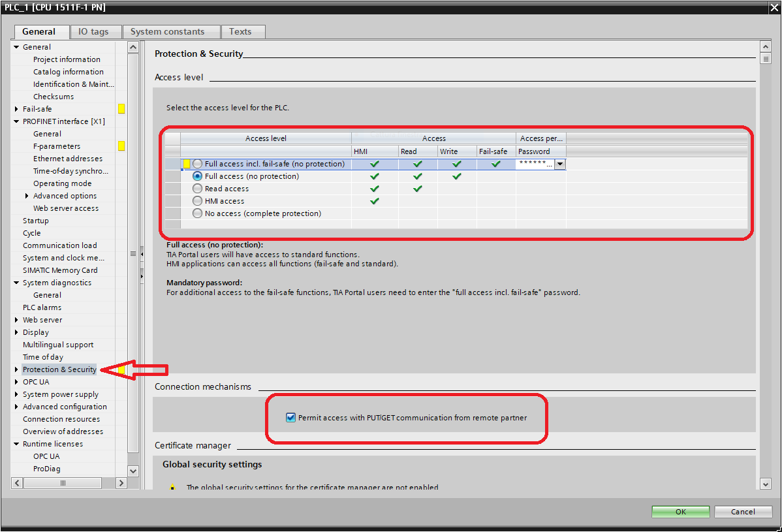
Task: Confirm settings with the OK button
Action: 681,512
